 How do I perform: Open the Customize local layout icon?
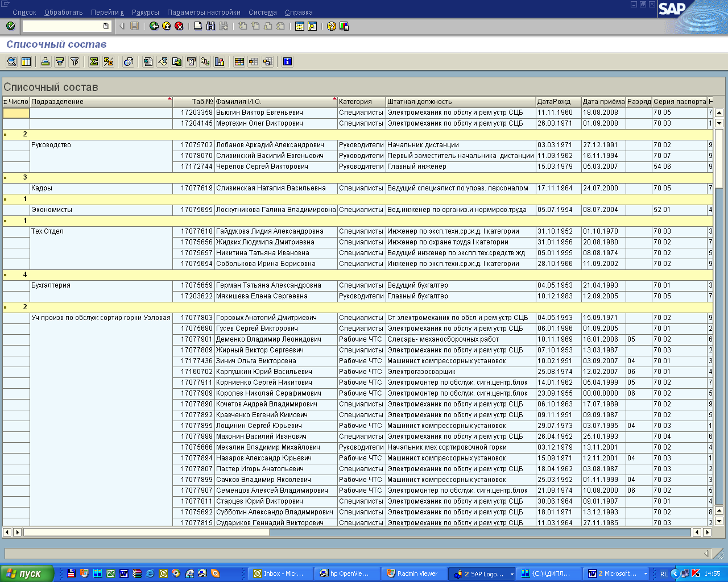tap(344, 26)
